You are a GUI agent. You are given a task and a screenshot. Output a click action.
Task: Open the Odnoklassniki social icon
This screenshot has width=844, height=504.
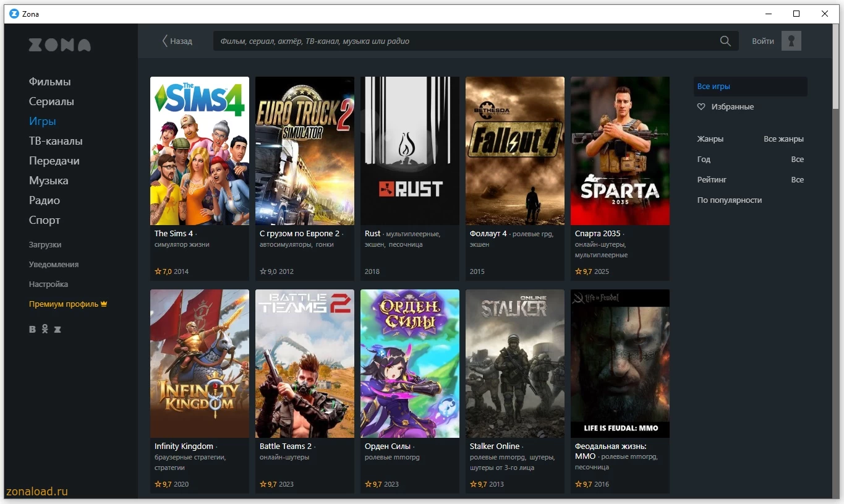coord(45,329)
